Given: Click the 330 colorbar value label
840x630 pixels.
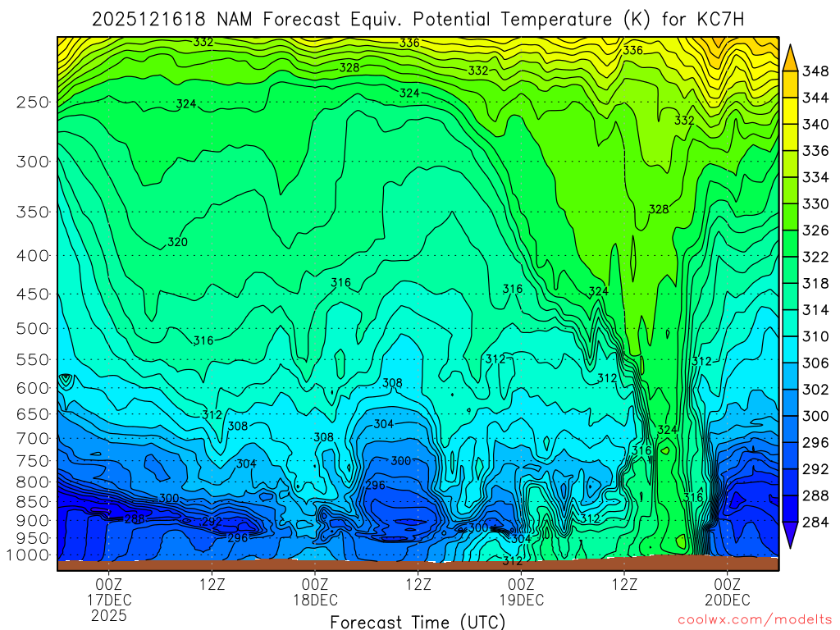Looking at the screenshot, I should coord(815,203).
